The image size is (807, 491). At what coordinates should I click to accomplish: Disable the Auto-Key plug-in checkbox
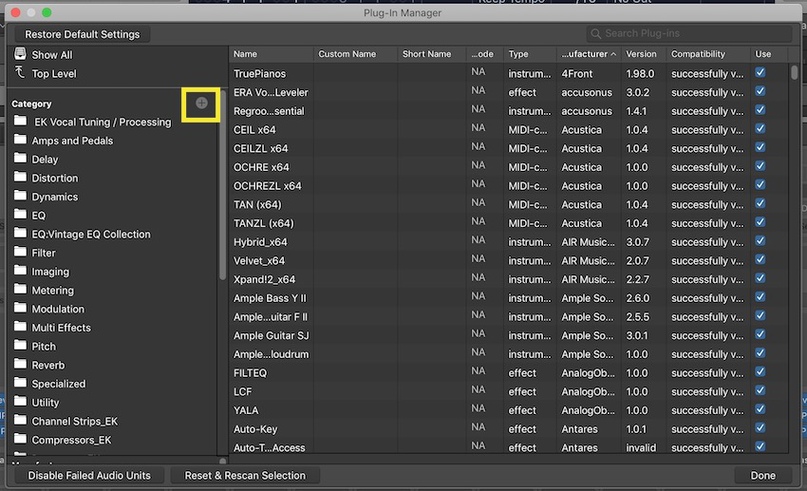point(760,428)
